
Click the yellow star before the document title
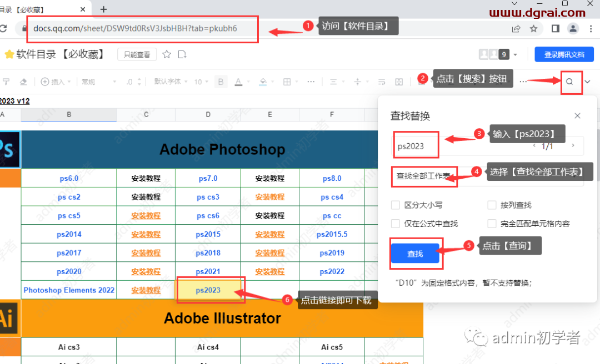tap(9, 54)
